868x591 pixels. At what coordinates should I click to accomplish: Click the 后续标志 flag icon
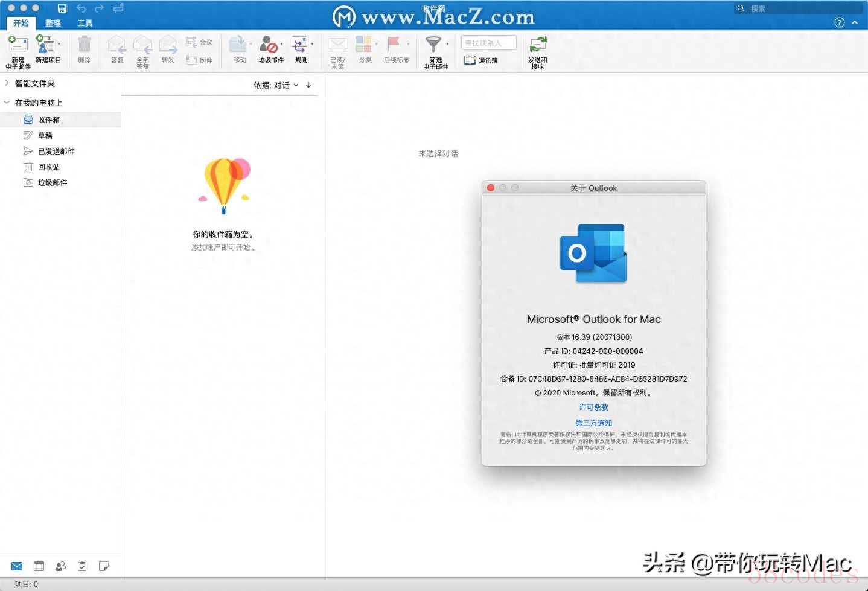pyautogui.click(x=394, y=43)
